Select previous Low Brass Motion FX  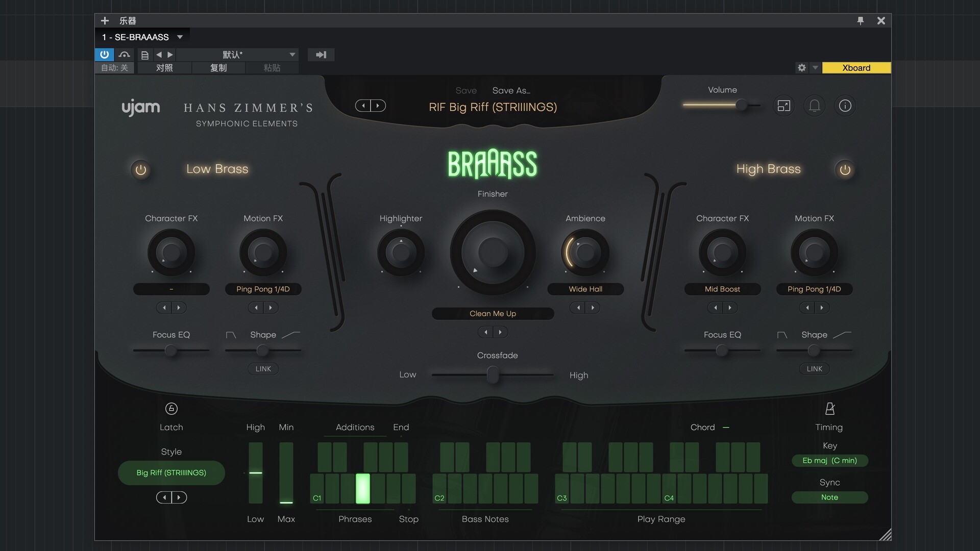(256, 308)
